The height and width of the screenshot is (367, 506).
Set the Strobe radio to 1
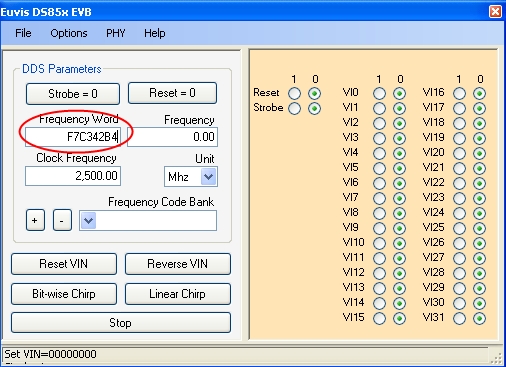coord(294,108)
